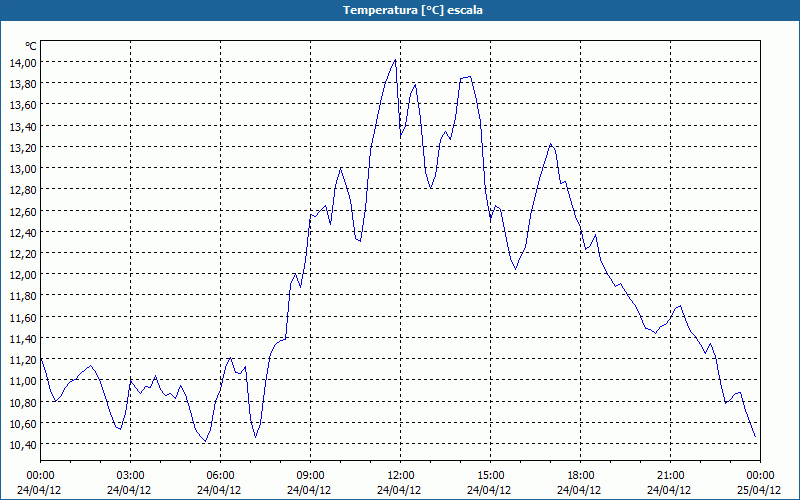Click the °C unit label above the axis

coord(31,46)
